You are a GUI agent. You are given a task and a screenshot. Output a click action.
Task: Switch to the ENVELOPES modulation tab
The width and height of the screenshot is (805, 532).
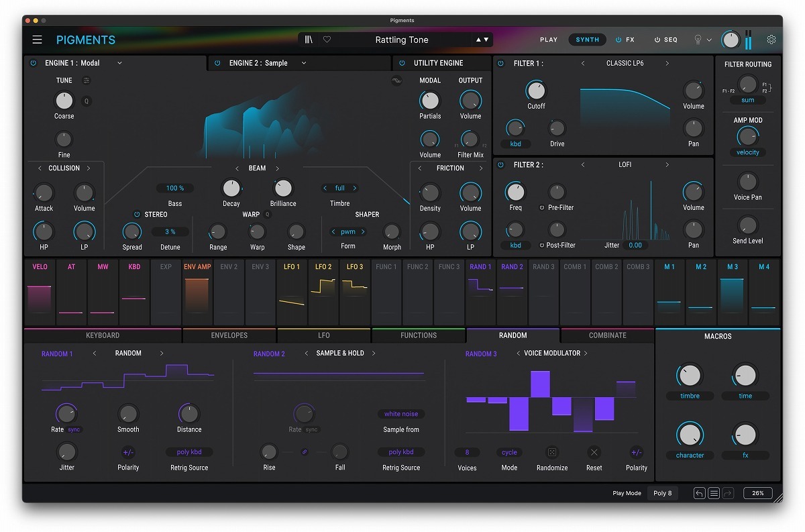[229, 335]
